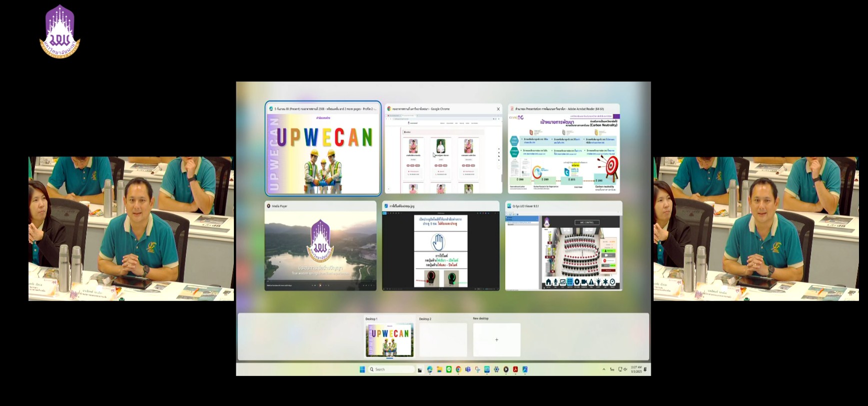Image resolution: width=868 pixels, height=406 pixels.
Task: Switch to the .jpg image viewer window thumbnail
Action: 441,245
